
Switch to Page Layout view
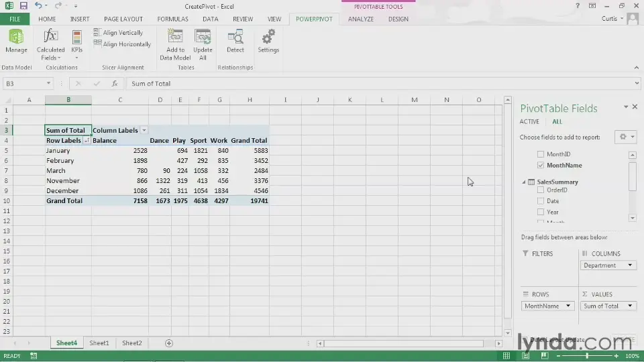click(525, 356)
